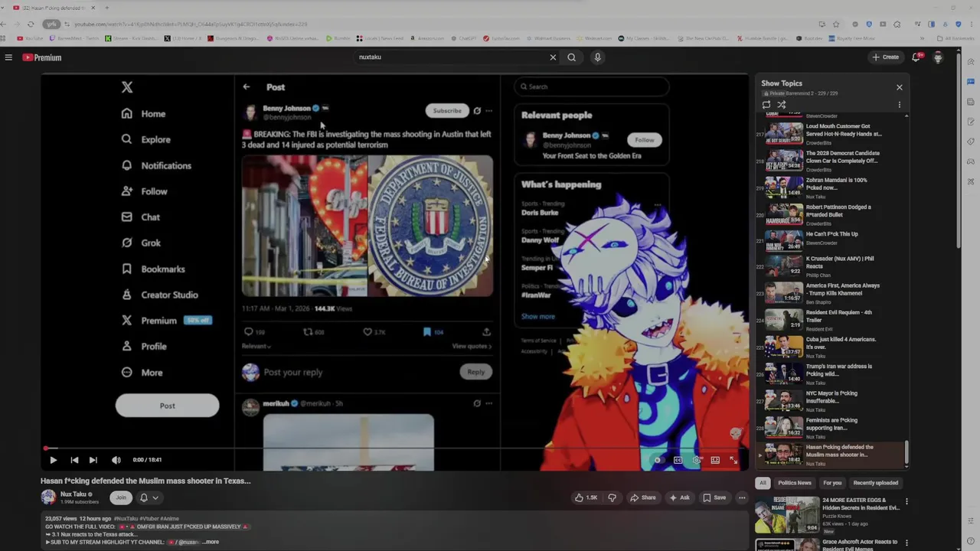Click the magnifier search button
This screenshot has width=980, height=551.
[x=571, y=57]
